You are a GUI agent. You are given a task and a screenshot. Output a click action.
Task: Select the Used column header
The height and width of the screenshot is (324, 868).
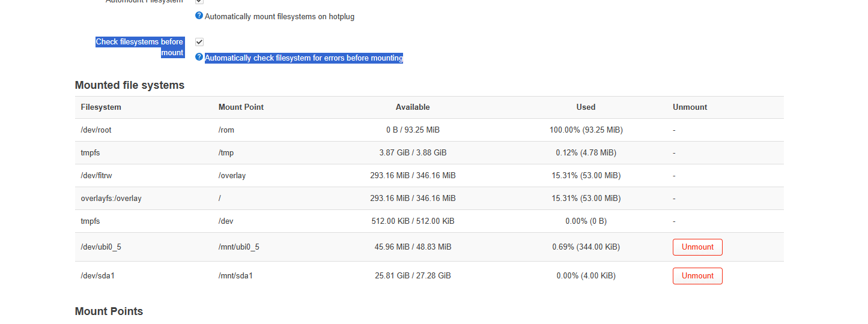(x=586, y=107)
